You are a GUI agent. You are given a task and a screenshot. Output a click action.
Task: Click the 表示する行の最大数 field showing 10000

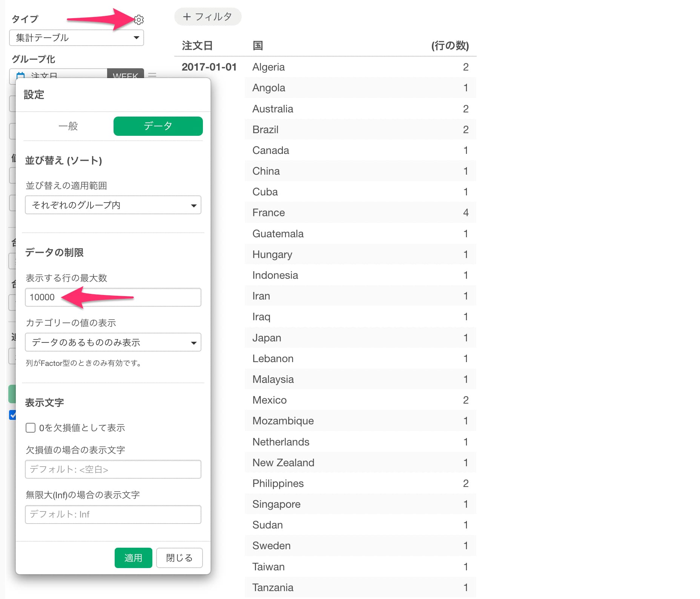(113, 297)
